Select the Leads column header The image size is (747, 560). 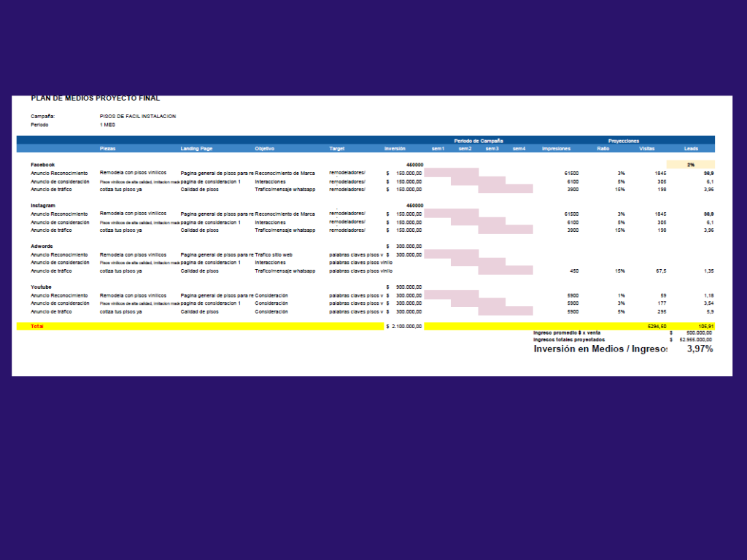(692, 149)
